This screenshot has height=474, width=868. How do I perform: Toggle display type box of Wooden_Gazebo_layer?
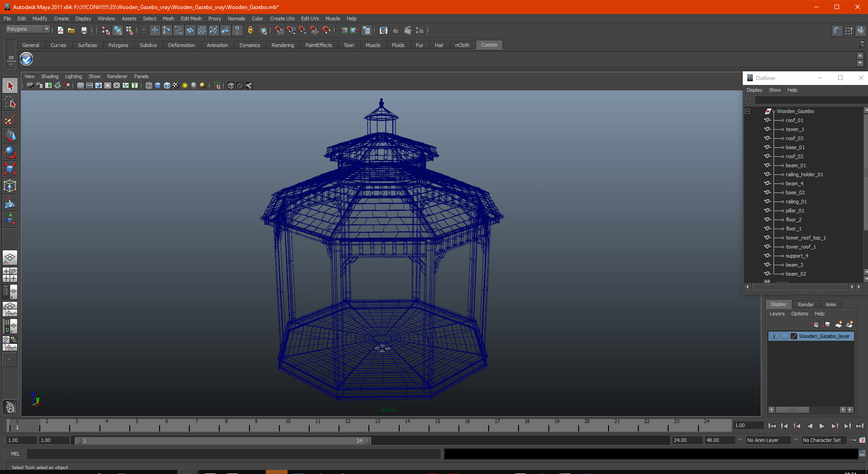[x=784, y=336]
